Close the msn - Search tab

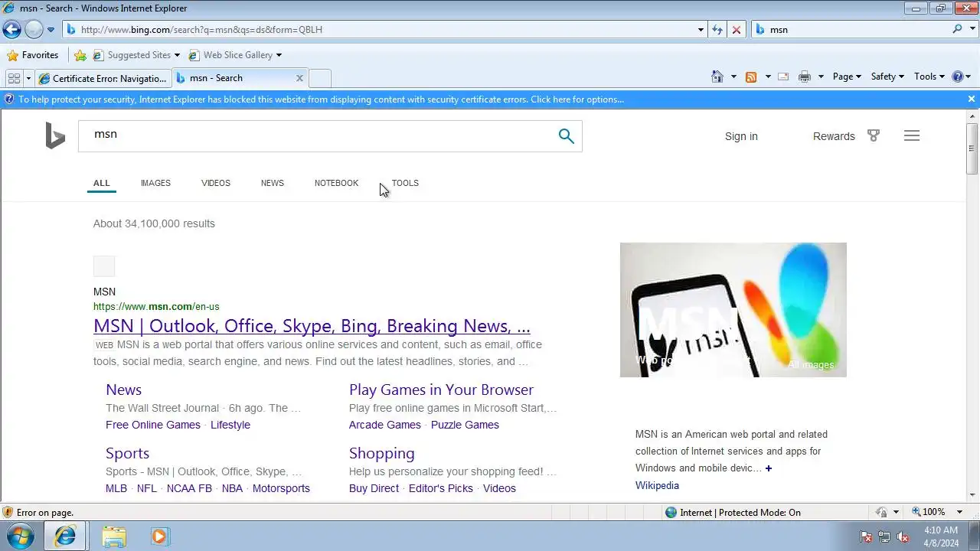299,78
